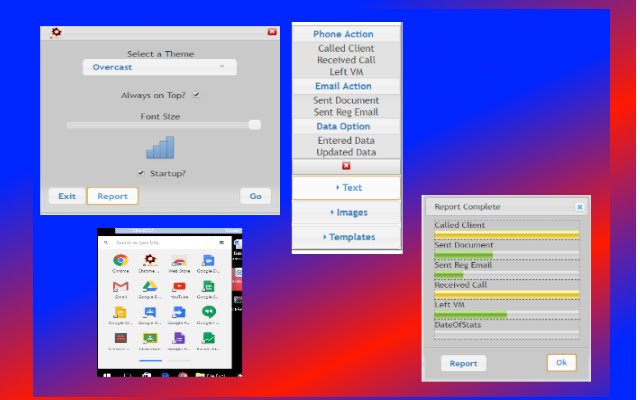
Task: Click the DateOfStats label in report
Action: (x=458, y=325)
